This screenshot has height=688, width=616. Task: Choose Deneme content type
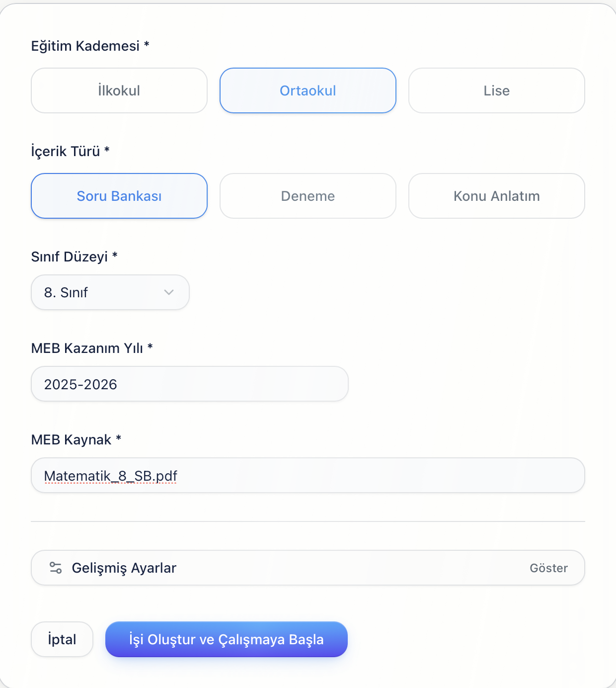[x=308, y=196]
